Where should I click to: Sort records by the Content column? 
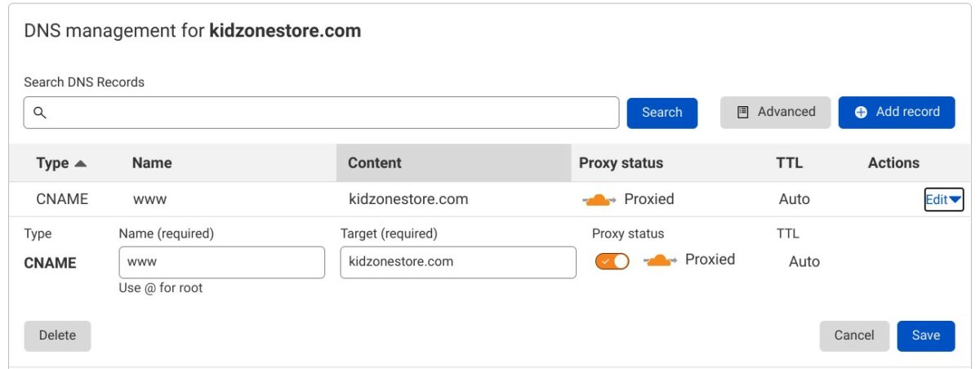tap(375, 163)
